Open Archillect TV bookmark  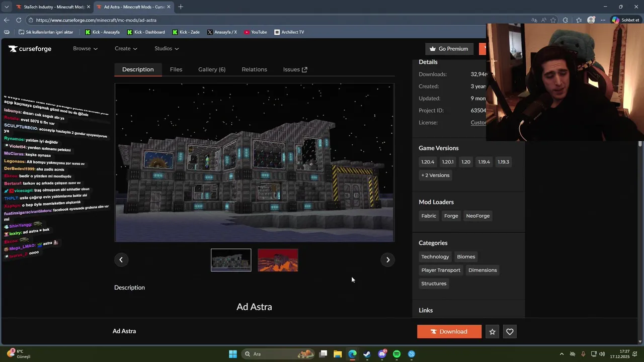289,32
